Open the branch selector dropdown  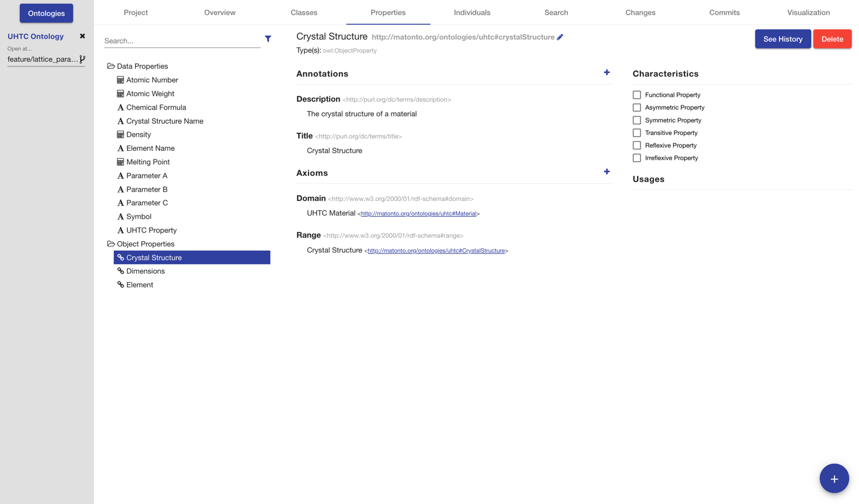pos(43,59)
